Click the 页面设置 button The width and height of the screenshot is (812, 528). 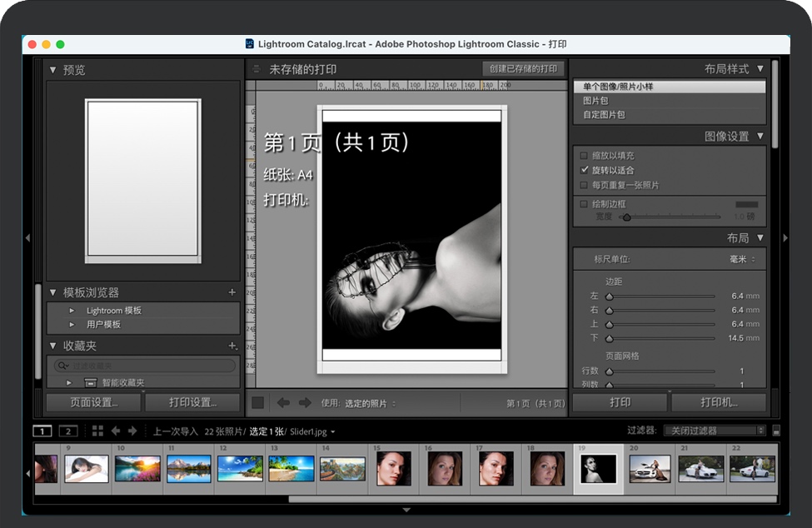point(92,402)
